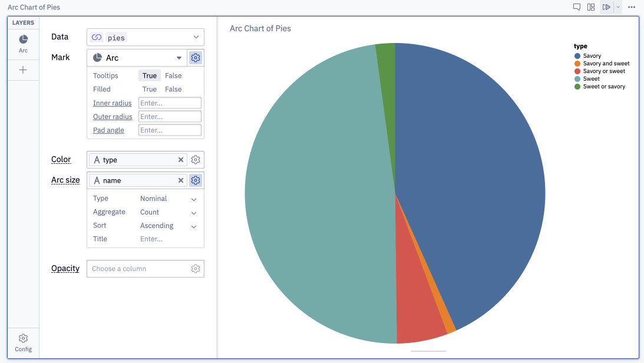Run the cell with play icon
Screen dimensions: 644x363
[x=606, y=7]
